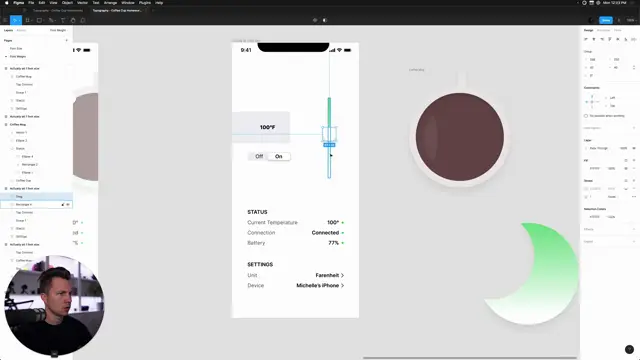Click the Create component icon in top center
Screen dimensions: 640x360
tap(315, 20)
